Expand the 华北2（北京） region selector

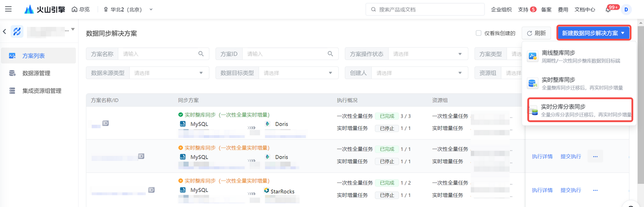click(x=128, y=10)
